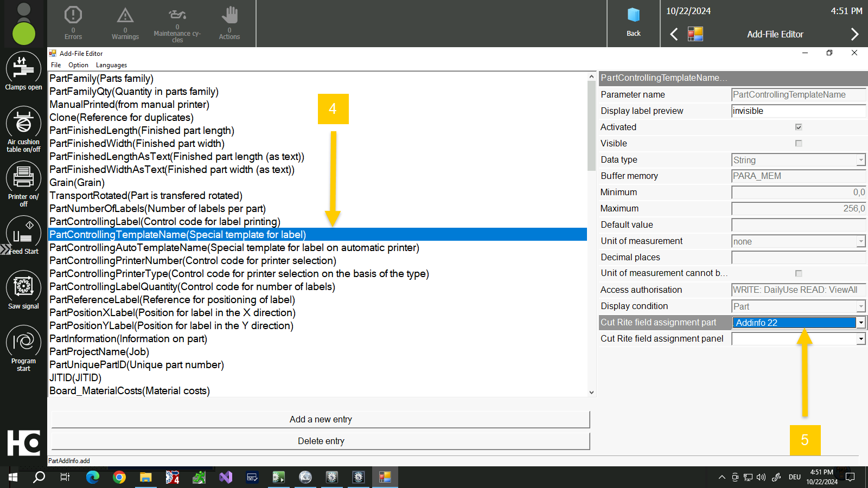Toggle the Printer on/off icon
Screen dimensions: 868x488
[23, 178]
